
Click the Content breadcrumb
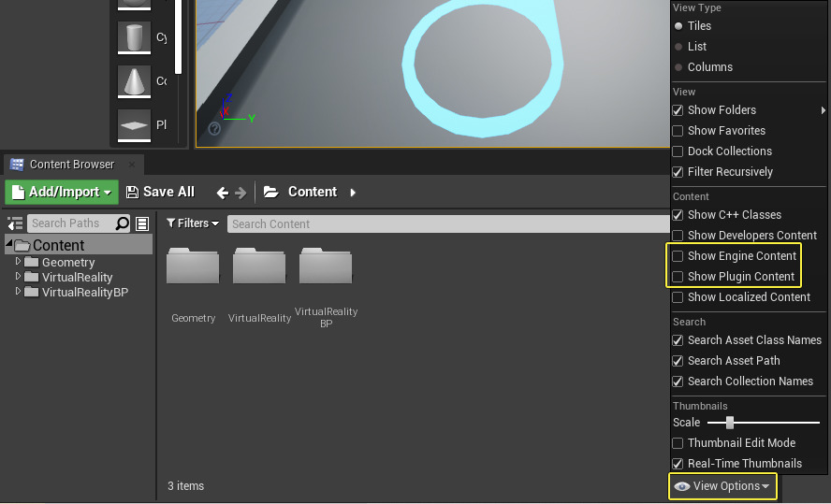pyautogui.click(x=313, y=192)
